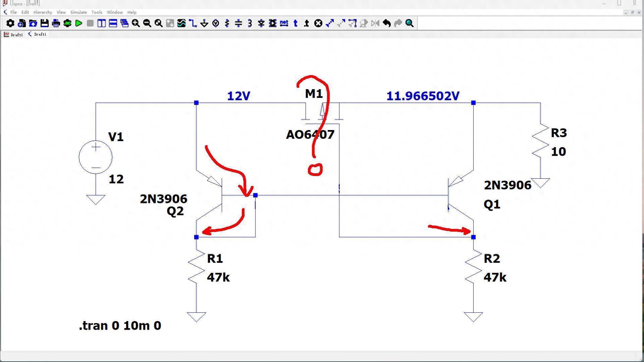Click the Run simulation green play icon

79,23
